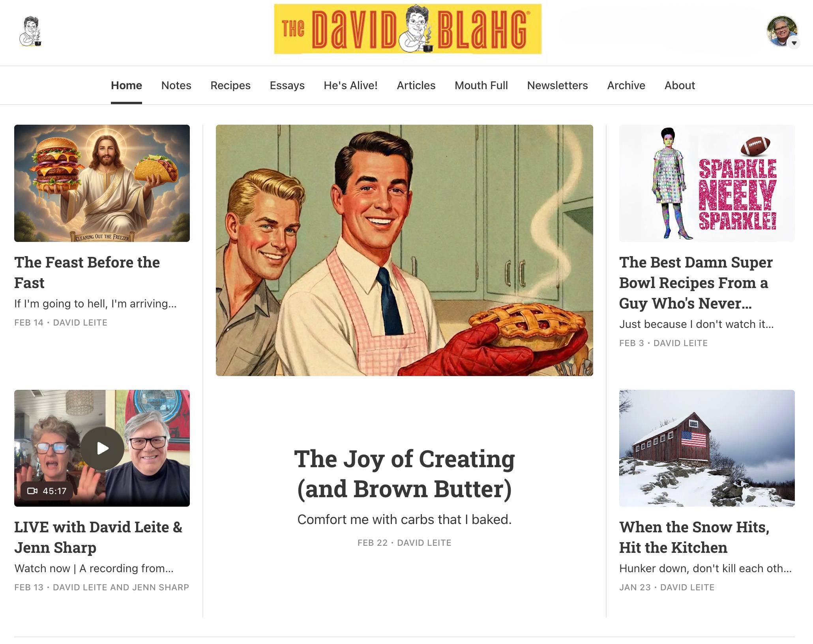Open the Notes tab
Image resolution: width=813 pixels, height=644 pixels.
tap(176, 85)
